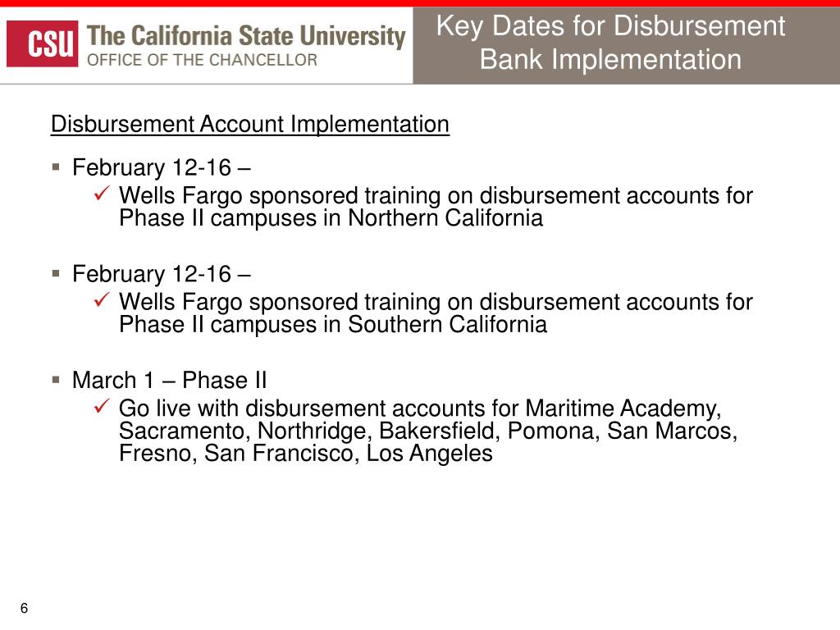Select the March 1 – Phase II text
The image size is (840, 630).
click(x=169, y=381)
